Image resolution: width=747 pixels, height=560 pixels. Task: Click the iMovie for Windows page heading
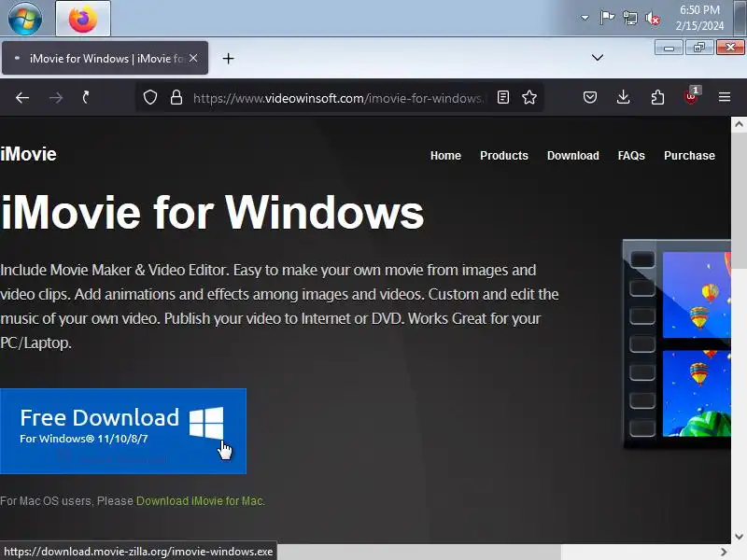pyautogui.click(x=212, y=213)
